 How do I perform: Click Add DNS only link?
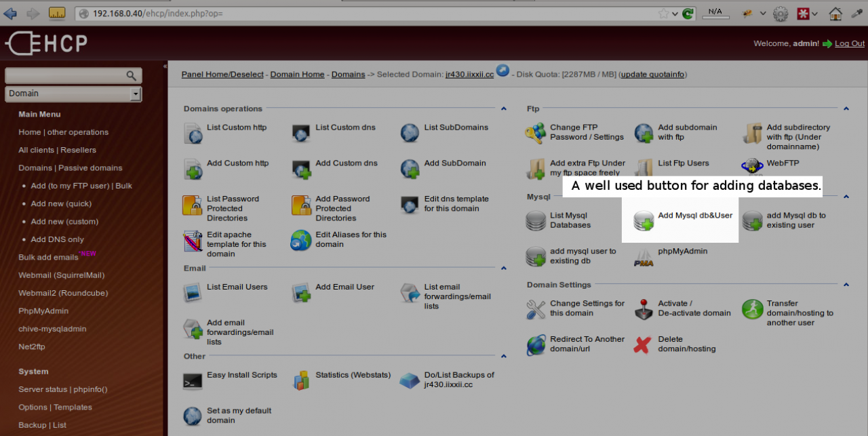click(x=57, y=239)
